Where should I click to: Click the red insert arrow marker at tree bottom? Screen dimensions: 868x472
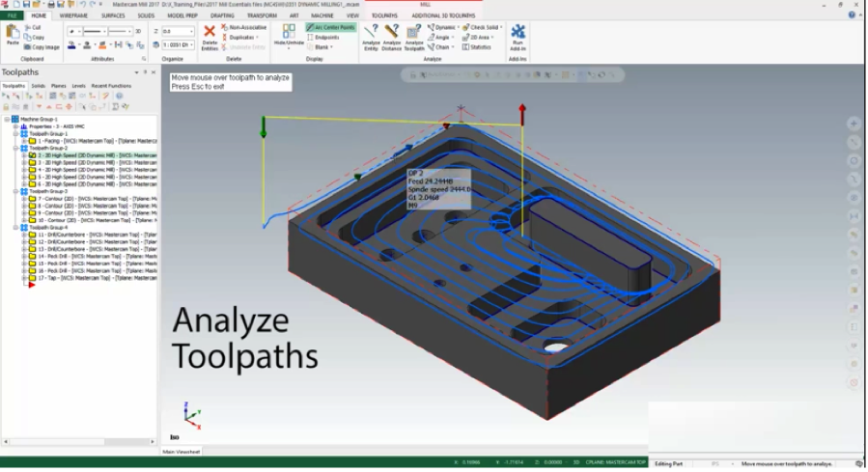click(32, 285)
